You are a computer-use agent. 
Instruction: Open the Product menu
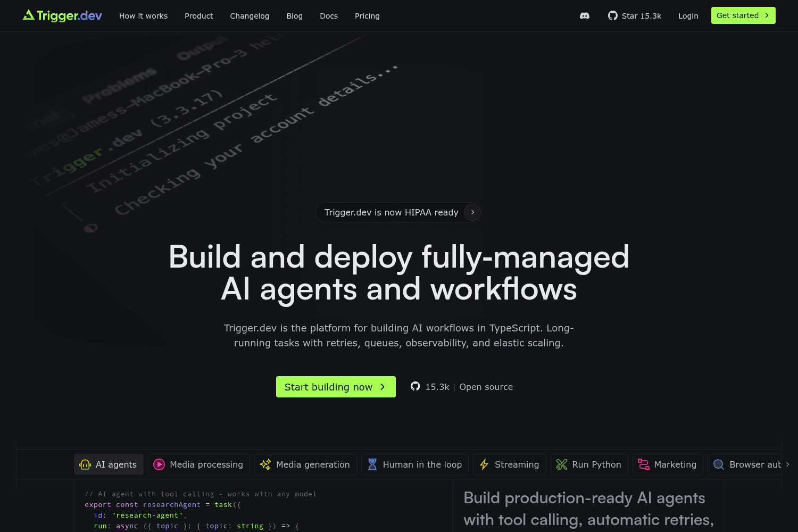[199, 16]
